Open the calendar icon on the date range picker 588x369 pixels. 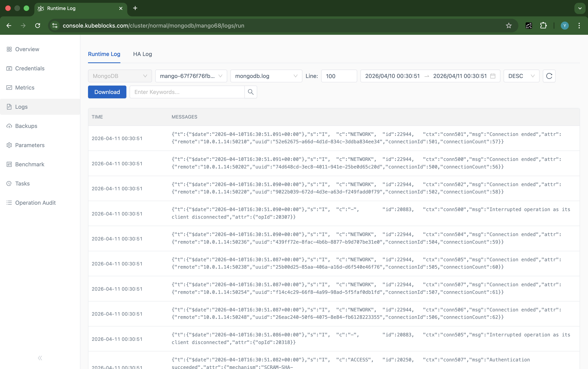(x=493, y=76)
